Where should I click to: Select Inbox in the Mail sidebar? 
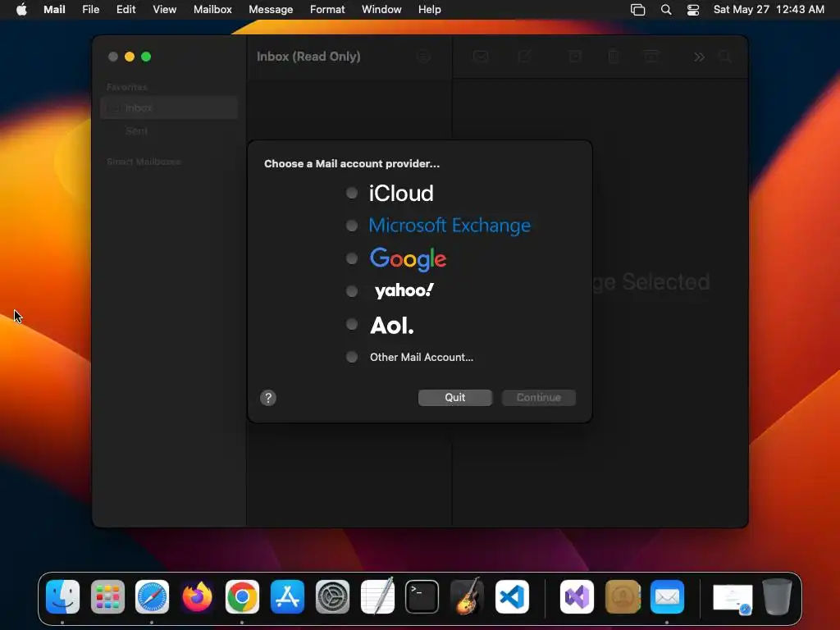pos(169,107)
